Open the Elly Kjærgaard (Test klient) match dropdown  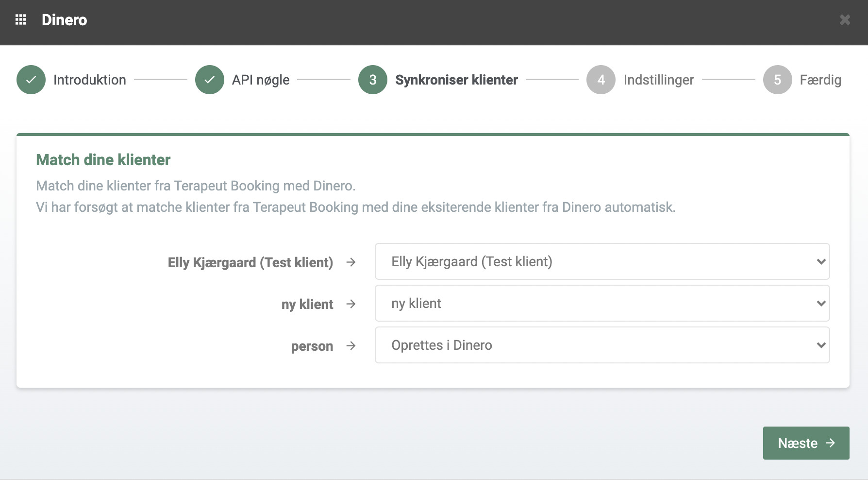pyautogui.click(x=602, y=261)
